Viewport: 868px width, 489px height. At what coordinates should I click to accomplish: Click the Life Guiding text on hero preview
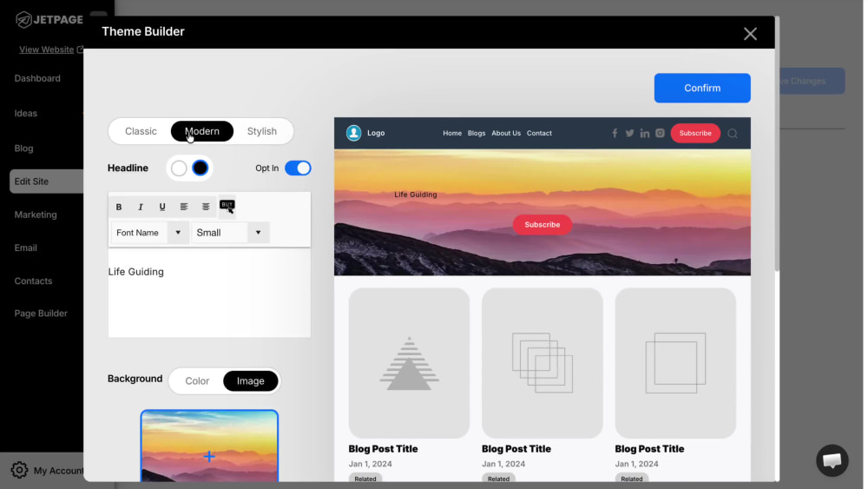coord(416,195)
